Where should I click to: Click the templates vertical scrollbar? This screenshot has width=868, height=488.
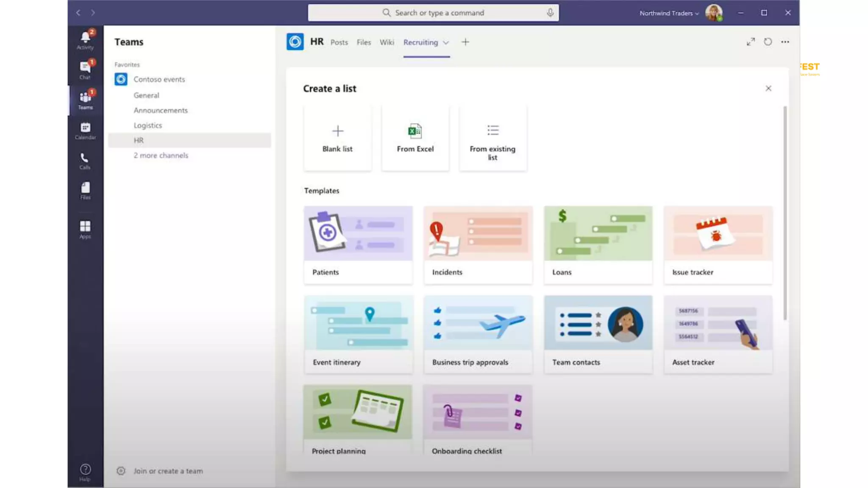point(785,213)
